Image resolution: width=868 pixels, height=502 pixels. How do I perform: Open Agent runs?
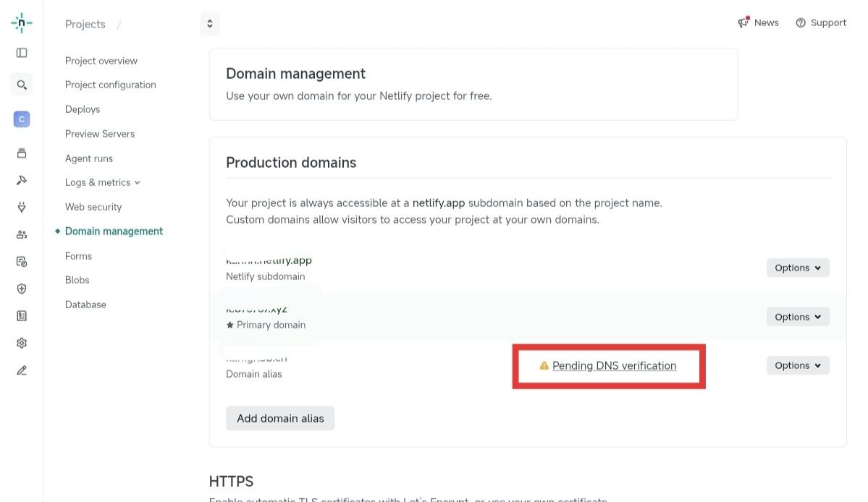(89, 158)
